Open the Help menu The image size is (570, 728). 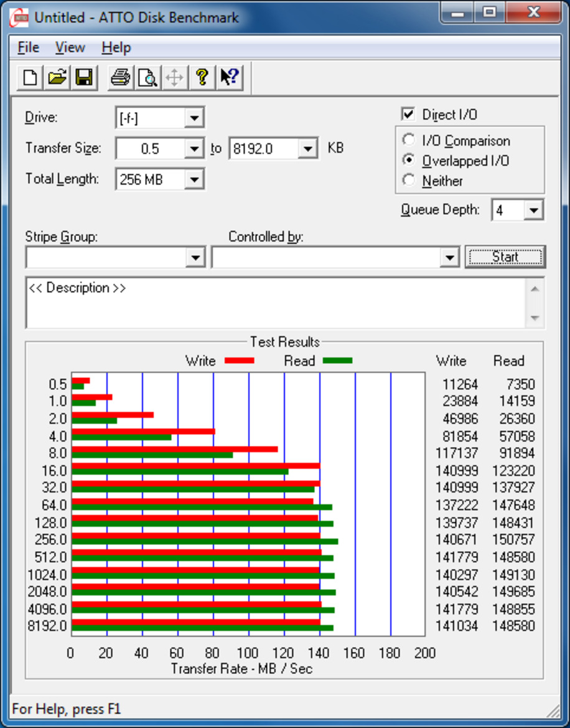click(116, 47)
